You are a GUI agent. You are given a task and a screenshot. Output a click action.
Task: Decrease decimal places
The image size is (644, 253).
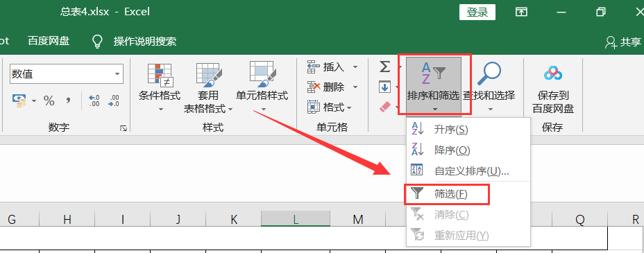pyautogui.click(x=113, y=101)
